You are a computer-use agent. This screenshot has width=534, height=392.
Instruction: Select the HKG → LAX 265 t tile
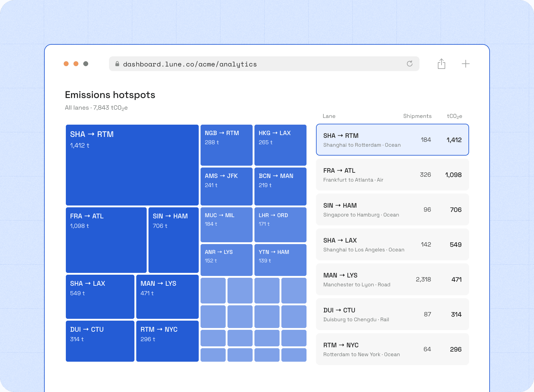280,145
